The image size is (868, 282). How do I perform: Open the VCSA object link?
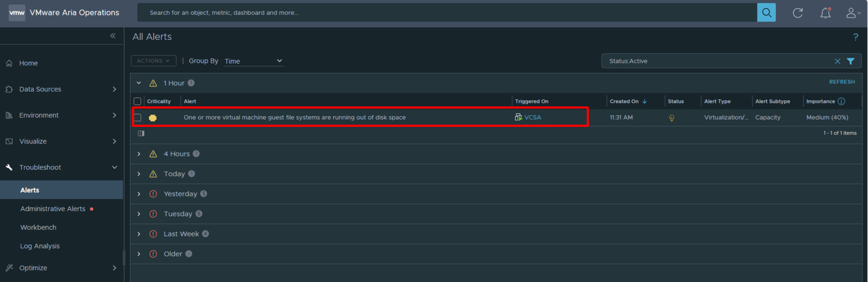tap(533, 117)
